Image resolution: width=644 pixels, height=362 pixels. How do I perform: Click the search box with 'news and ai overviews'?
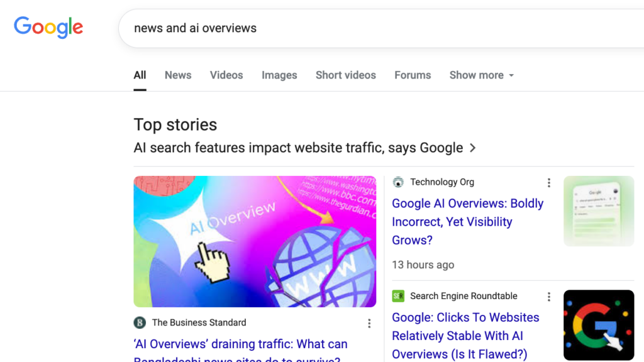pos(382,28)
